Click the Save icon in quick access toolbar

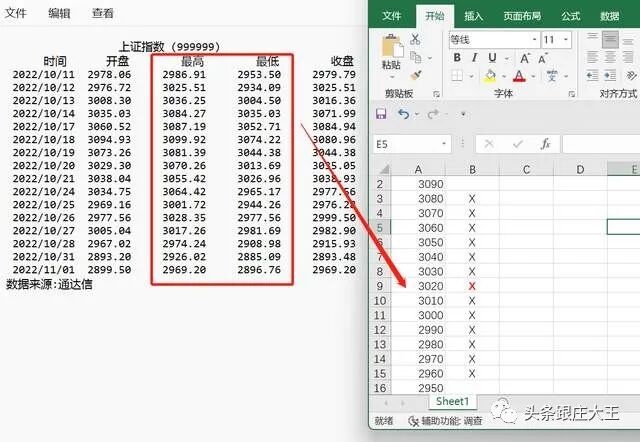[381, 114]
